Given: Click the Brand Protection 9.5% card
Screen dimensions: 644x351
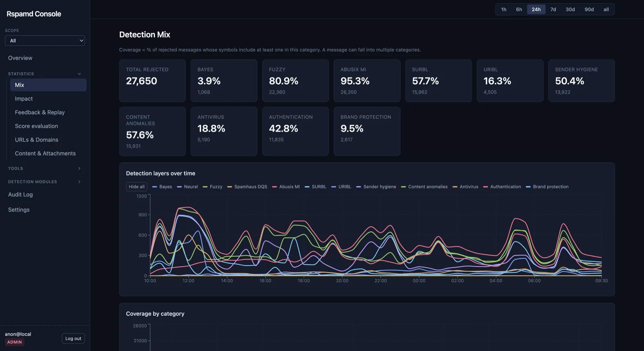Looking at the screenshot, I should (367, 131).
